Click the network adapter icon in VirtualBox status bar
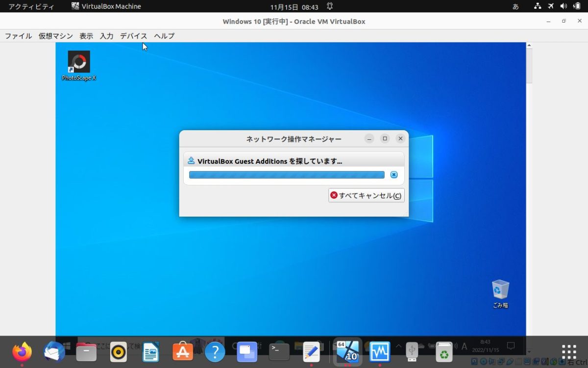The width and height of the screenshot is (588, 368). [x=501, y=362]
